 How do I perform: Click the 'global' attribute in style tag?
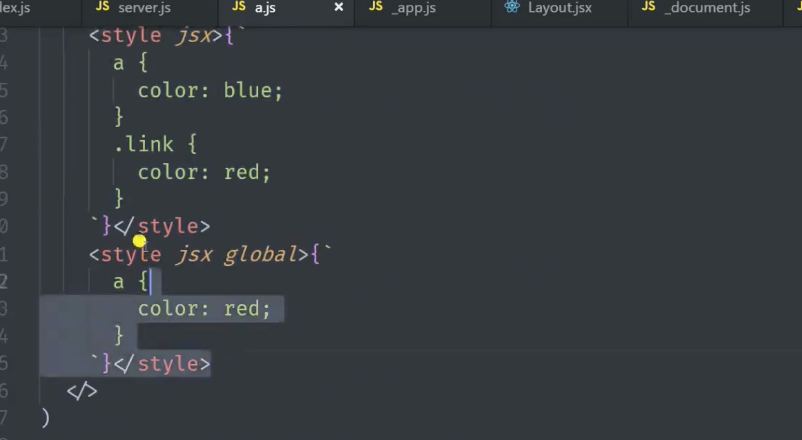click(261, 254)
